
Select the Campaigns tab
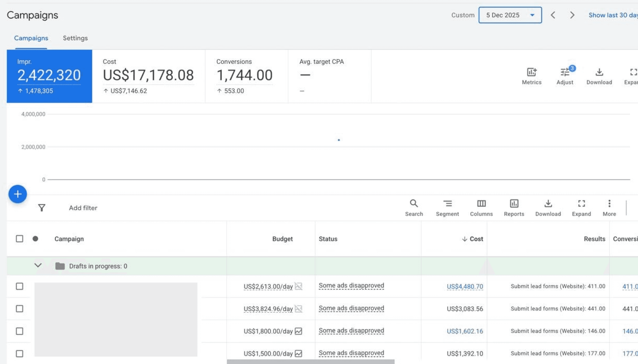pyautogui.click(x=31, y=38)
